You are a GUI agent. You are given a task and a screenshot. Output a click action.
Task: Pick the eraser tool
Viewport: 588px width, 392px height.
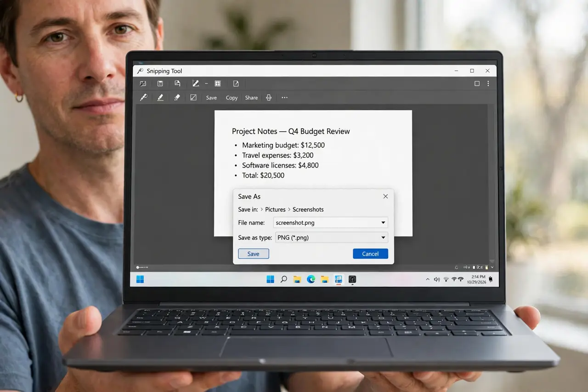(177, 97)
